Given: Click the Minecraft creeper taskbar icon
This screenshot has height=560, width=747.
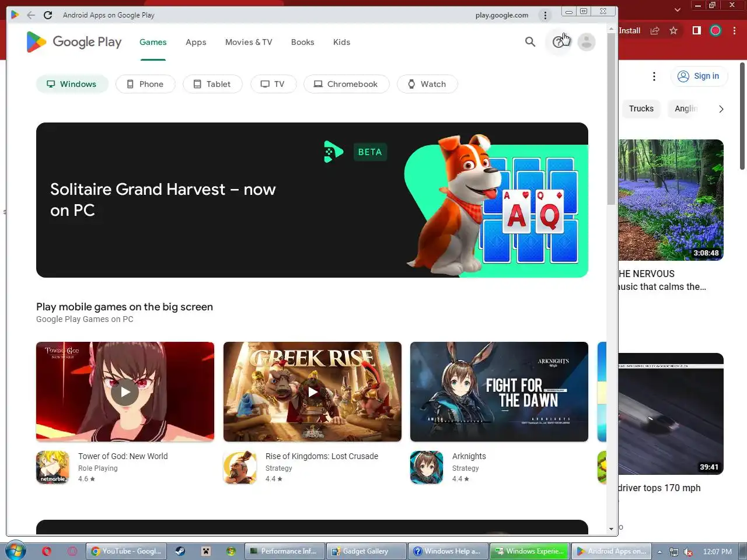Looking at the screenshot, I should [206, 551].
